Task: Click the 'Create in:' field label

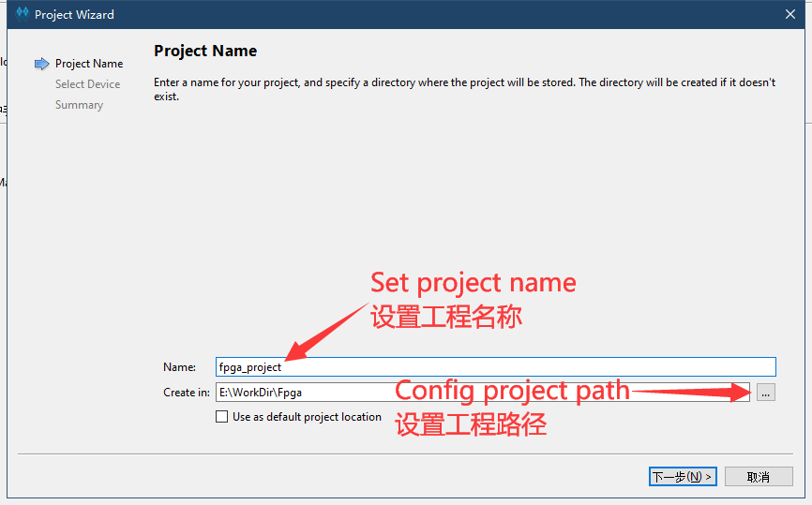Action: (187, 393)
